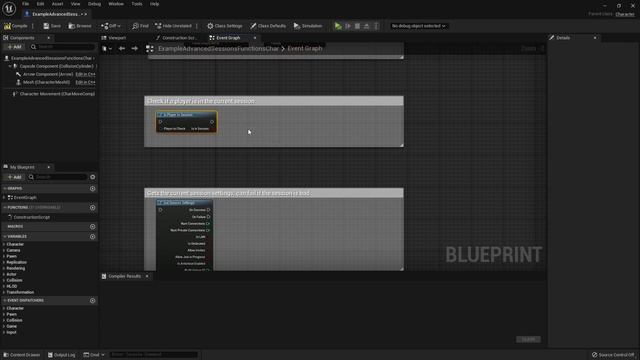Close the Compiler Results tab
Screen dimensions: 640x360
click(147, 276)
